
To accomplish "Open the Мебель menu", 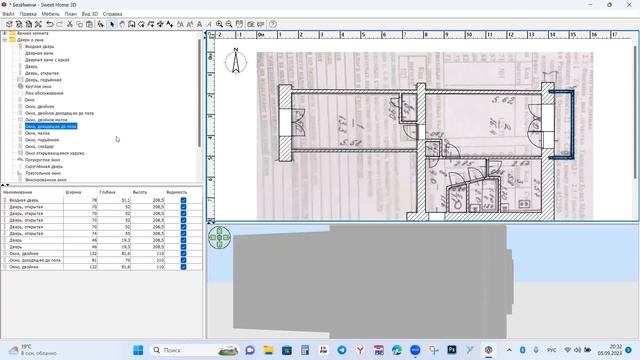I will coord(51,14).
